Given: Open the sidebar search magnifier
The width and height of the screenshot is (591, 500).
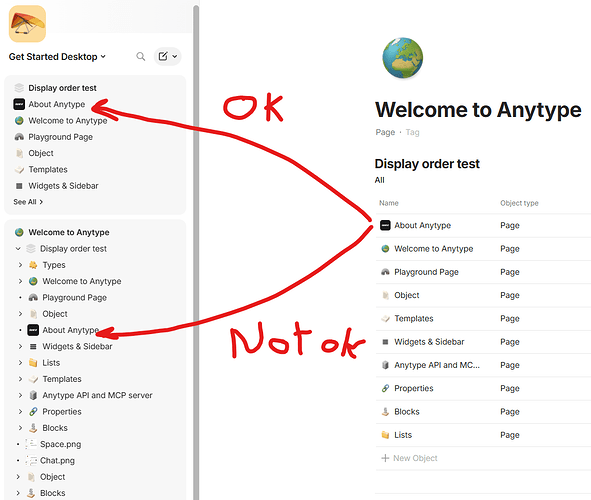Looking at the screenshot, I should click(x=141, y=57).
